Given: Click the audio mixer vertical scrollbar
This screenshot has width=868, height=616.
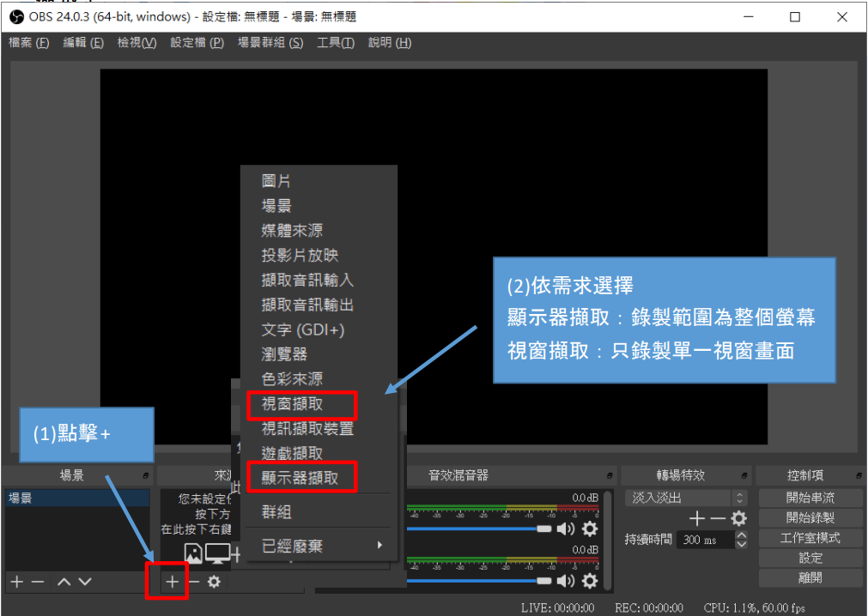Looking at the screenshot, I should [608, 541].
